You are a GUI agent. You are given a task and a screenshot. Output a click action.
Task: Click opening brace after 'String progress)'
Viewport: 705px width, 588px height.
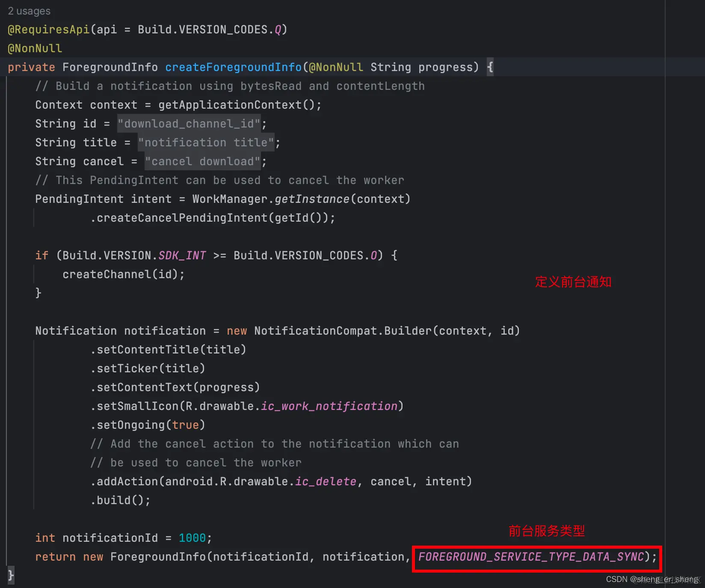[x=490, y=67]
